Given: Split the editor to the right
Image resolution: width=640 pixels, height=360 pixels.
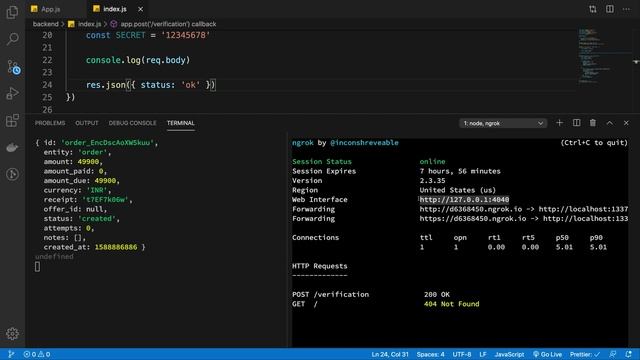Looking at the screenshot, I should (x=609, y=9).
